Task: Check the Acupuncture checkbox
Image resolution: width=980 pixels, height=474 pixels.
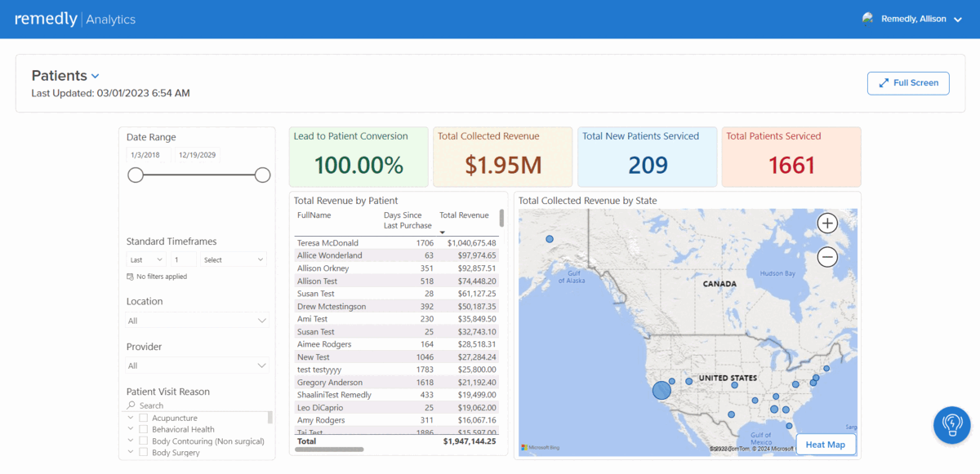Action: (x=144, y=418)
